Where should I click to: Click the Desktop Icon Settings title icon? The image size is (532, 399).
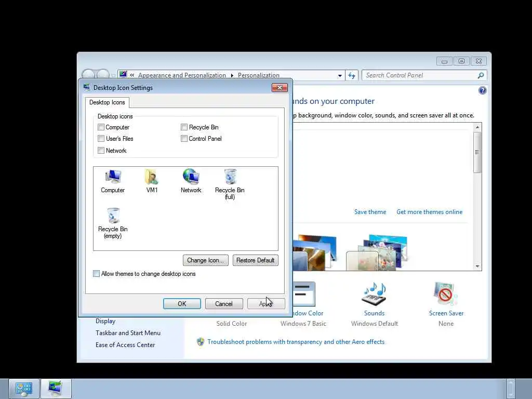pos(87,87)
